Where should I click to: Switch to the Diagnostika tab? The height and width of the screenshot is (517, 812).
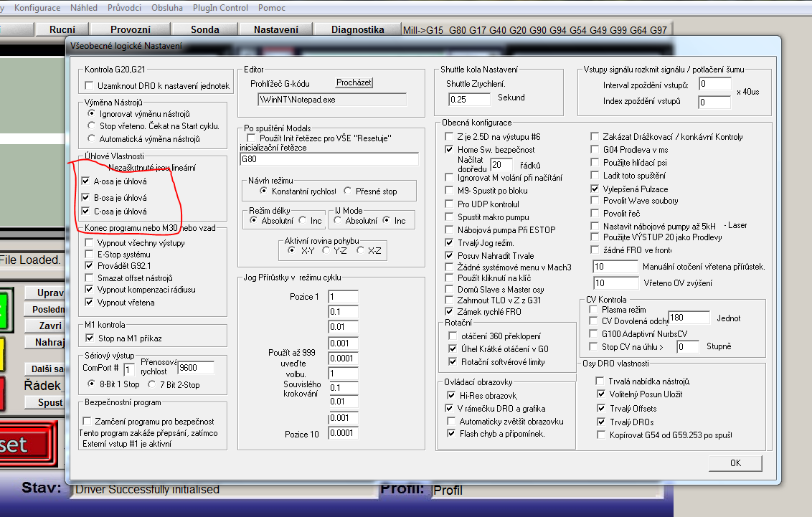coord(357,30)
